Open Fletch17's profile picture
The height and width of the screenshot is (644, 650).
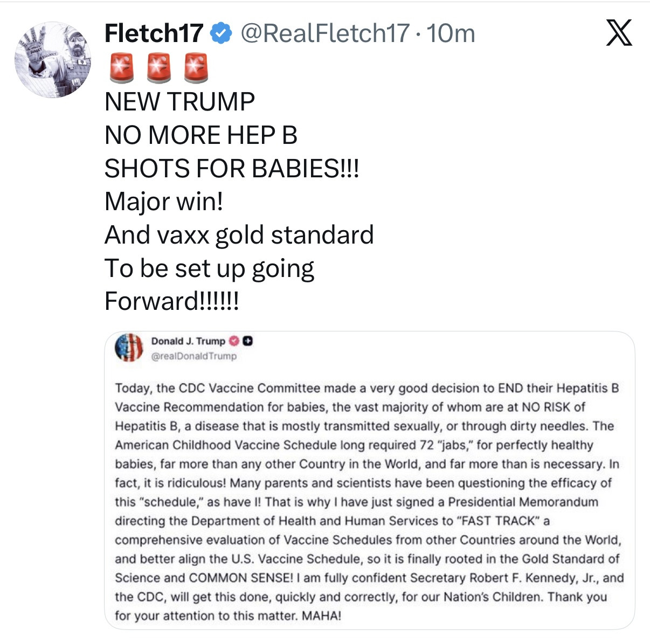[x=53, y=60]
